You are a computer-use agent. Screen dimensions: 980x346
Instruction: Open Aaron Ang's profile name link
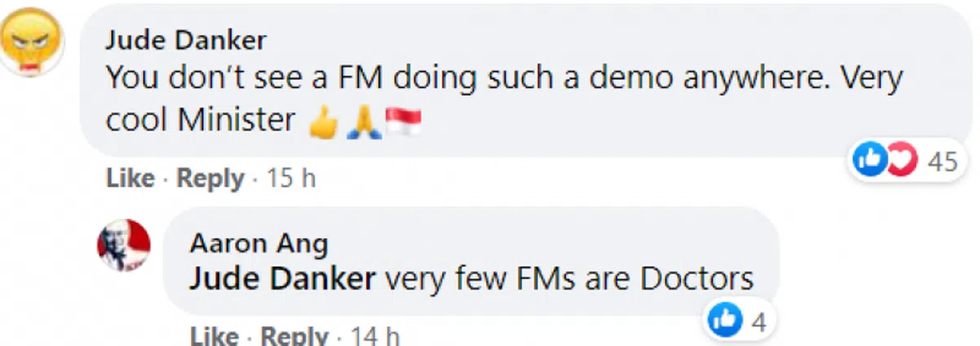259,242
